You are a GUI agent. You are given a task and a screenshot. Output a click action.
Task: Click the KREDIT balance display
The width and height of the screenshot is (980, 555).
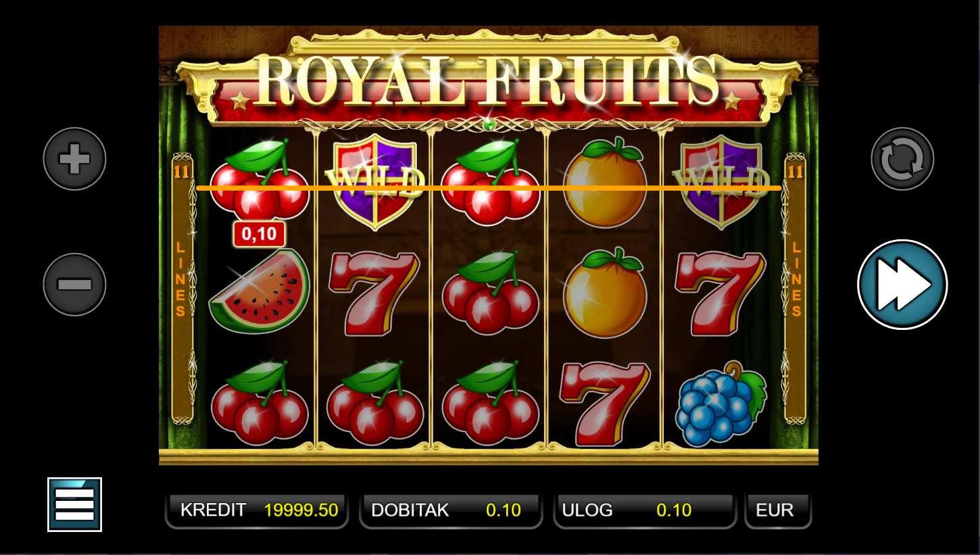pyautogui.click(x=257, y=510)
